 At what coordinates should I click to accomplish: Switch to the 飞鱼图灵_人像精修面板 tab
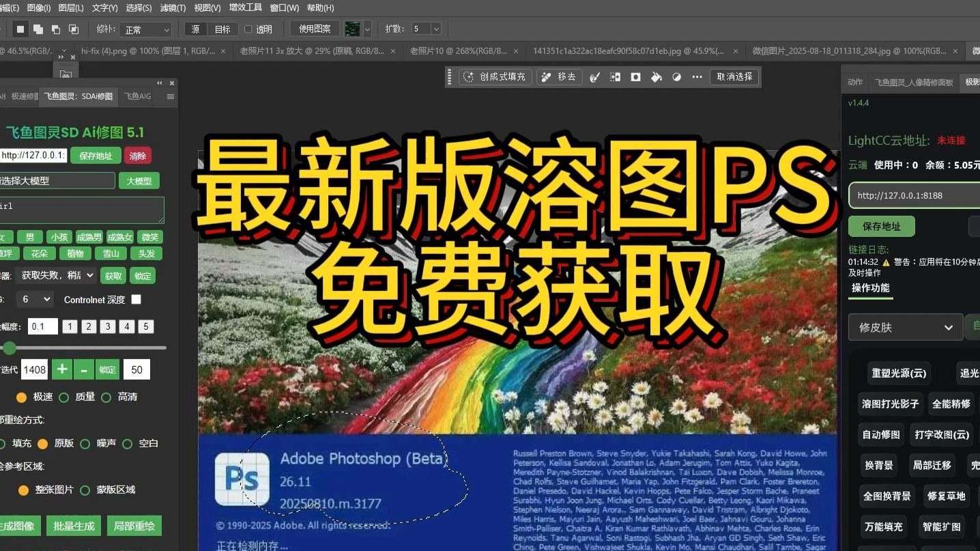pos(914,82)
